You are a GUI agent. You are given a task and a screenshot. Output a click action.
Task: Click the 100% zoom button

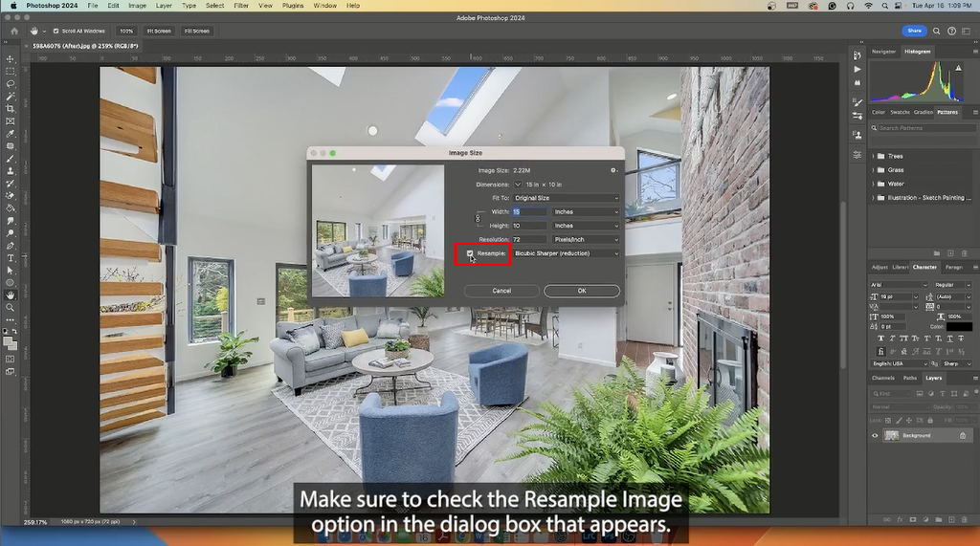point(126,31)
